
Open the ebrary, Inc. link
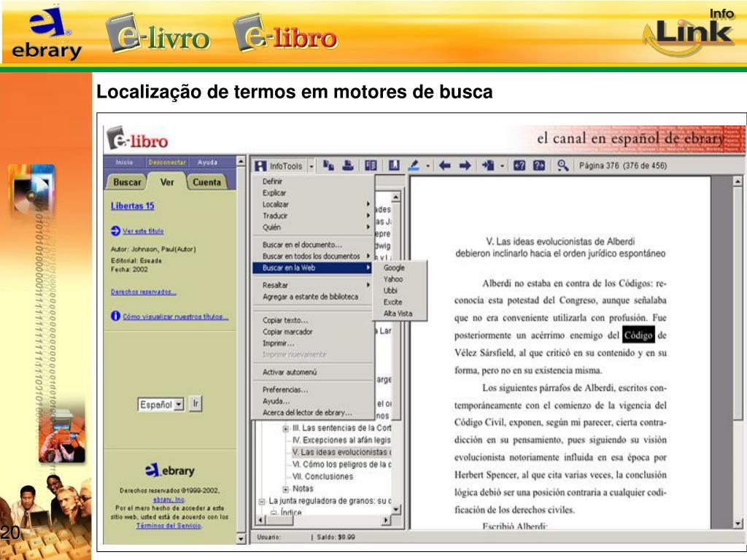(169, 499)
